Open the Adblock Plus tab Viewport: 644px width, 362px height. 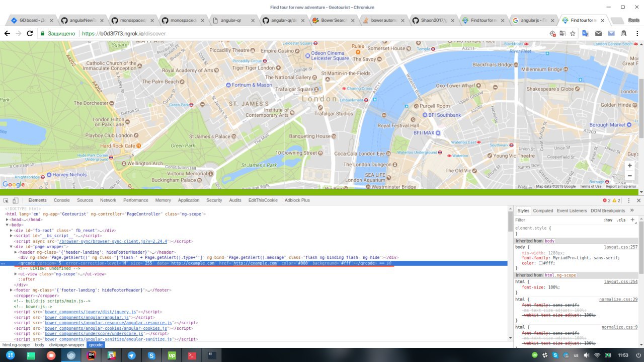[x=297, y=200]
